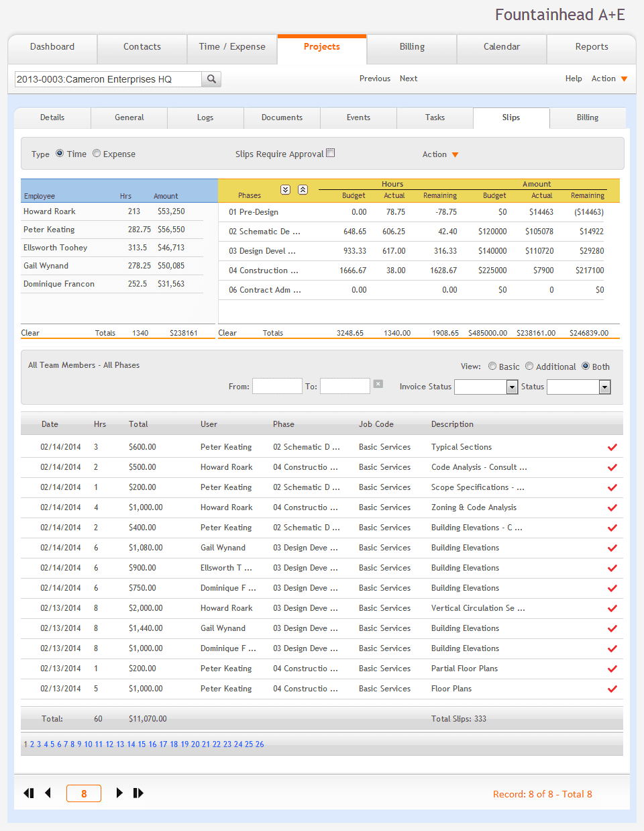Switch to the Tasks tab
Screen dimensions: 644x831
click(435, 117)
